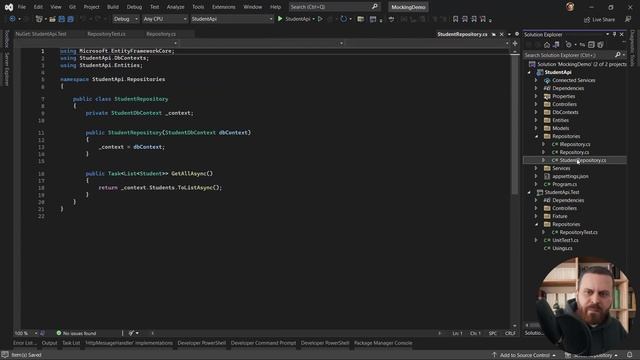
Task: Switch views icon in Solution Explorer toolbar
Action: pyautogui.click(x=556, y=44)
